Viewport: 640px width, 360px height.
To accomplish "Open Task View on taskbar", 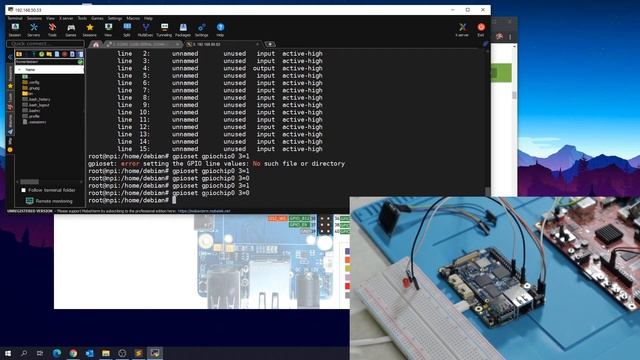I will [40, 353].
